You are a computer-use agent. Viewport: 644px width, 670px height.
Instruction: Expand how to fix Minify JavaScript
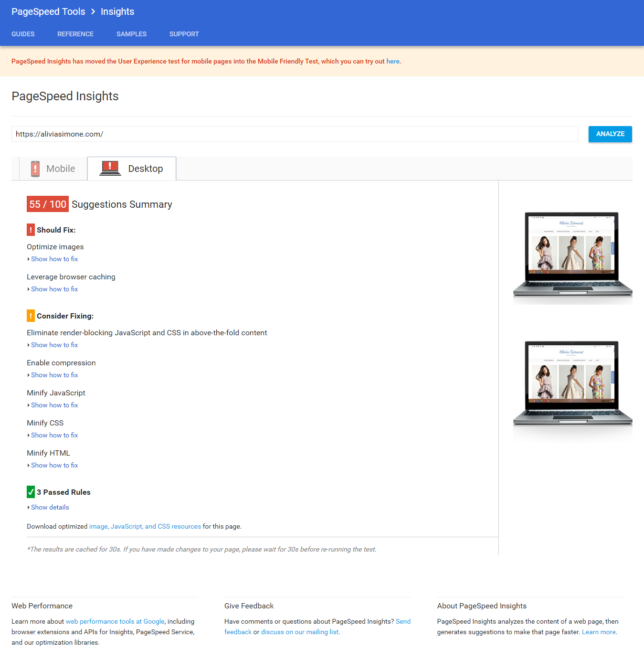point(54,405)
